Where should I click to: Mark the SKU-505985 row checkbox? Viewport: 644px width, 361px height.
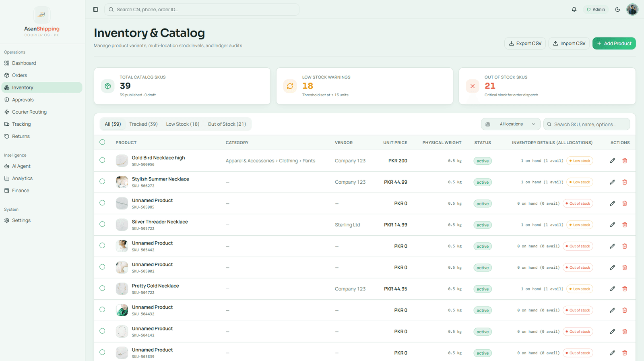coord(102,203)
